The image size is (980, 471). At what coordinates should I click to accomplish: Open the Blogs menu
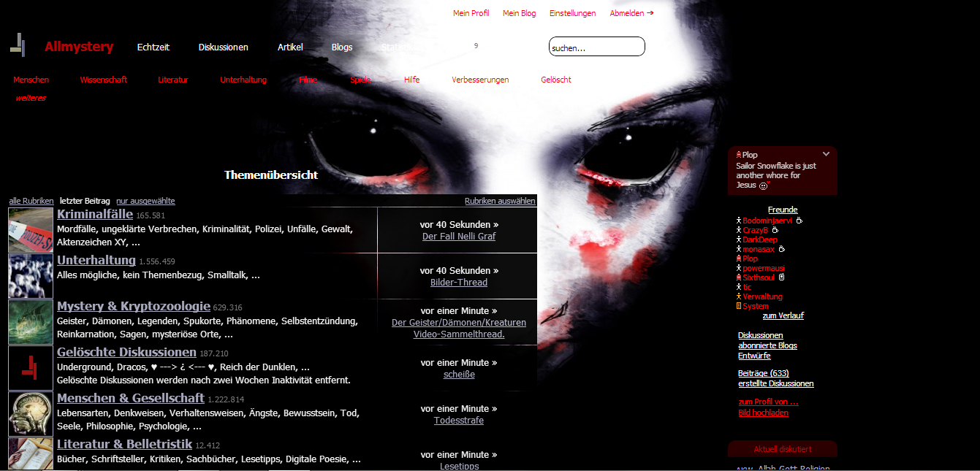click(x=342, y=47)
